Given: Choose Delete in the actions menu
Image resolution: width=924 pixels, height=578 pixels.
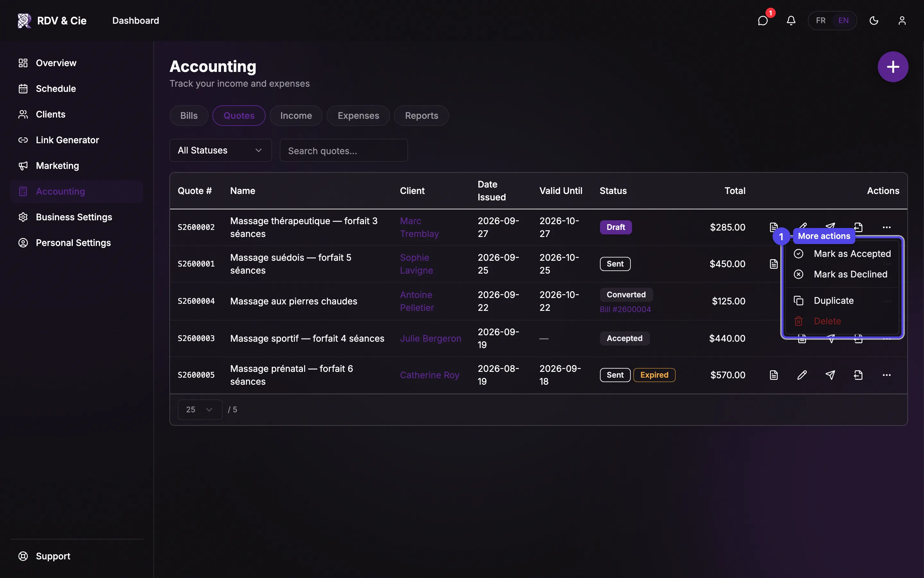Looking at the screenshot, I should point(842,321).
